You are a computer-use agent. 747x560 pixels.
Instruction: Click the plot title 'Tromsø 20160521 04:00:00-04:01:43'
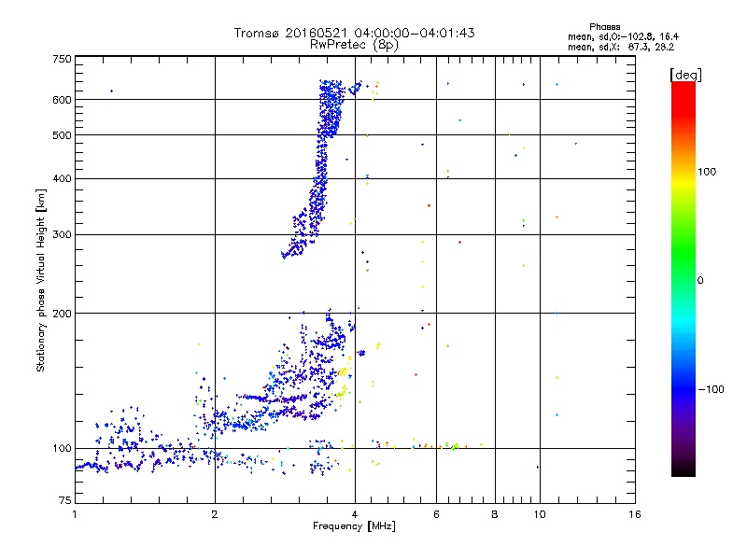[x=354, y=33]
